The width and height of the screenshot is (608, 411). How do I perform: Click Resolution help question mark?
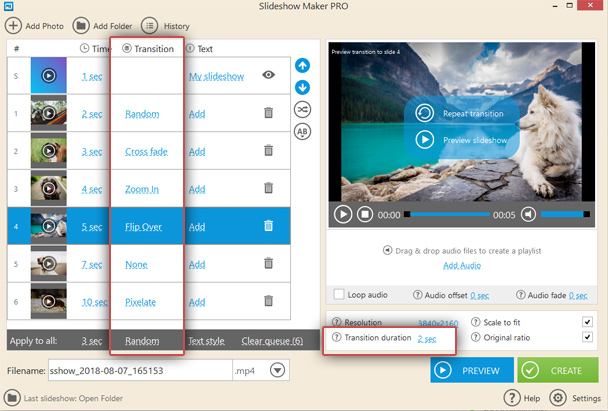click(x=337, y=322)
